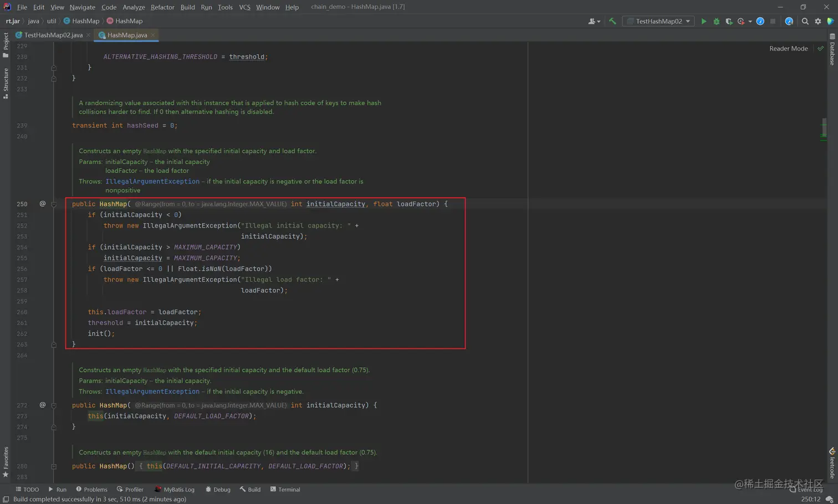This screenshot has width=838, height=504.
Task: Open the Build tool window
Action: [250, 490]
